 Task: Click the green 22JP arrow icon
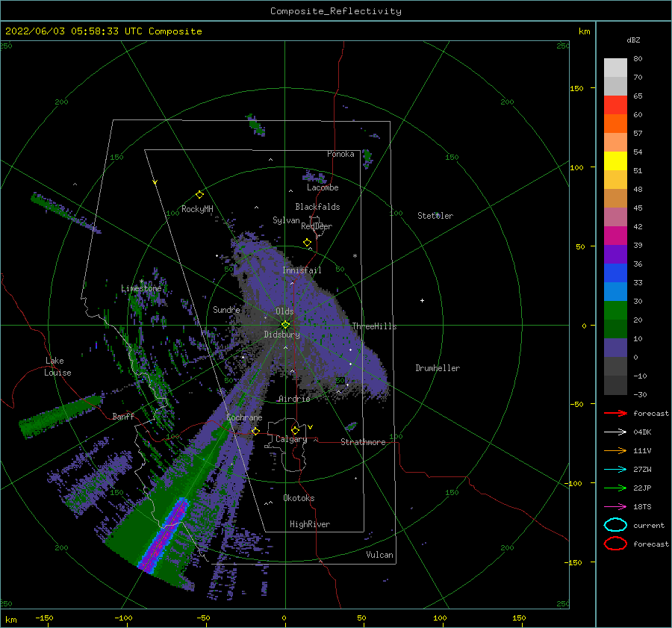(615, 488)
